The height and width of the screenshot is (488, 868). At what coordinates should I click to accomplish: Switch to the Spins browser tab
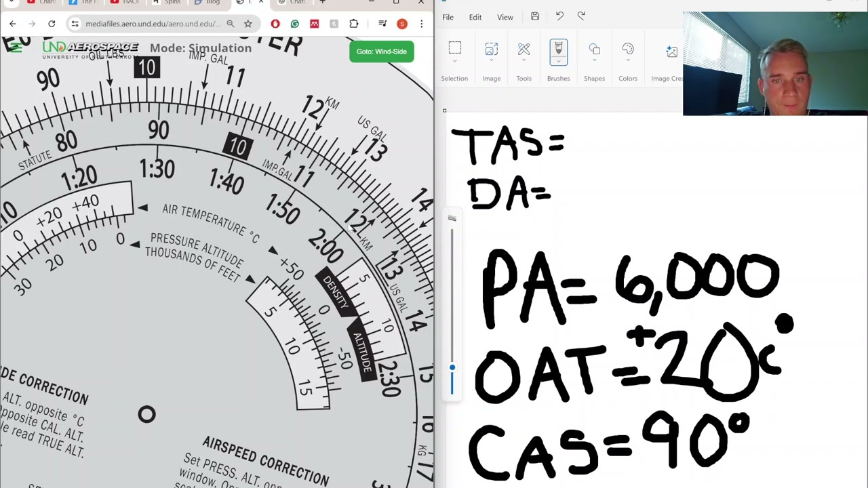point(167,2)
